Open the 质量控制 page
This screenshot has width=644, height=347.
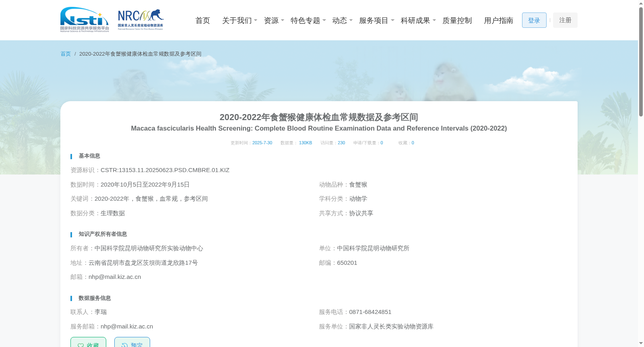[x=457, y=21]
